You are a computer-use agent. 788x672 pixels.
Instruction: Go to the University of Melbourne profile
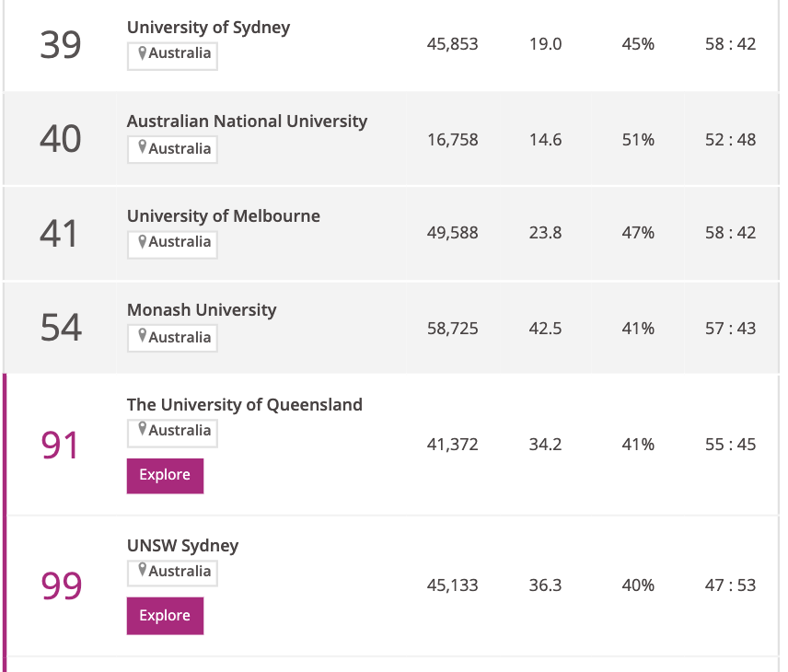pos(224,216)
